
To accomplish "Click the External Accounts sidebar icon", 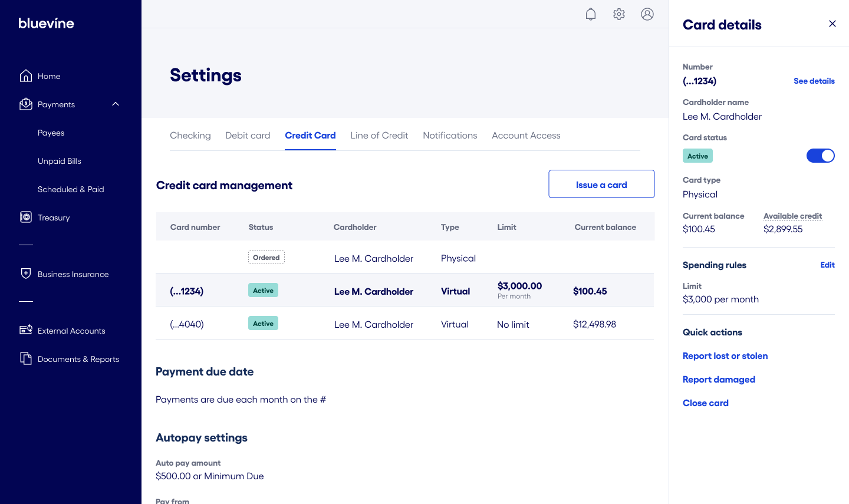I will click(25, 330).
